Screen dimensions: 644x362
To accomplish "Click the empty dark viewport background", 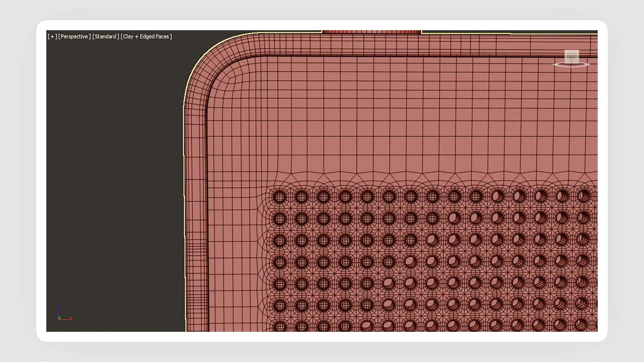I will click(x=114, y=168).
